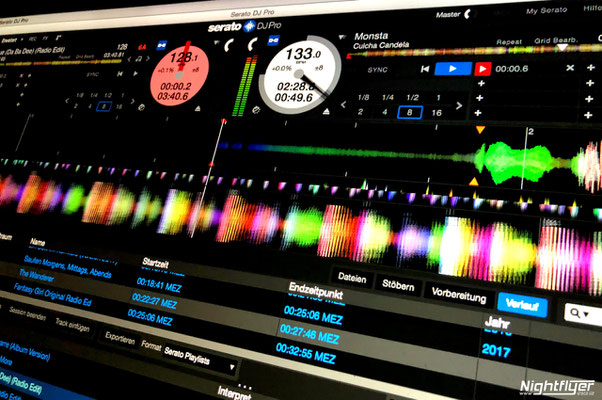Click the right deck virtual platter 133.0
The height and width of the screenshot is (400, 602).
[299, 75]
